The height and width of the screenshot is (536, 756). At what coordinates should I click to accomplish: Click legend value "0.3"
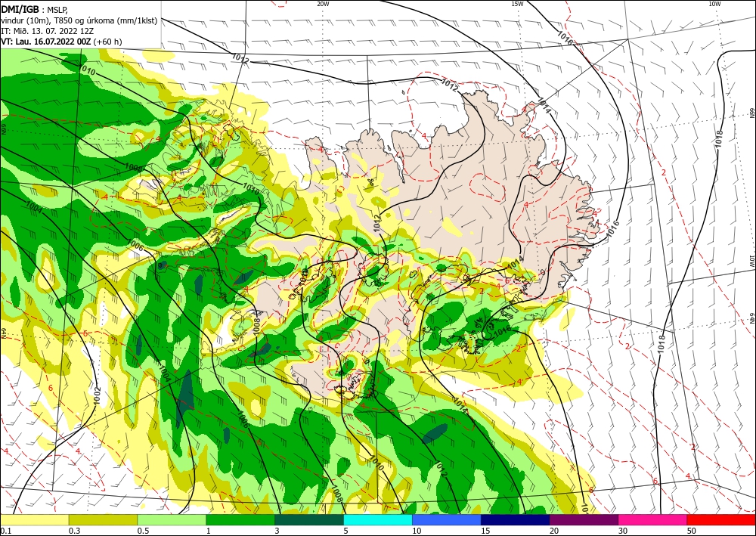tap(74, 531)
